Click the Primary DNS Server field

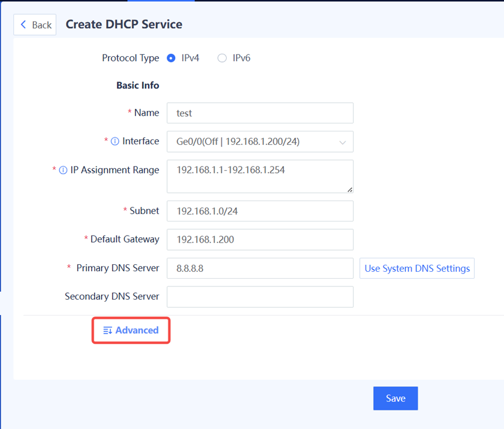(x=260, y=268)
